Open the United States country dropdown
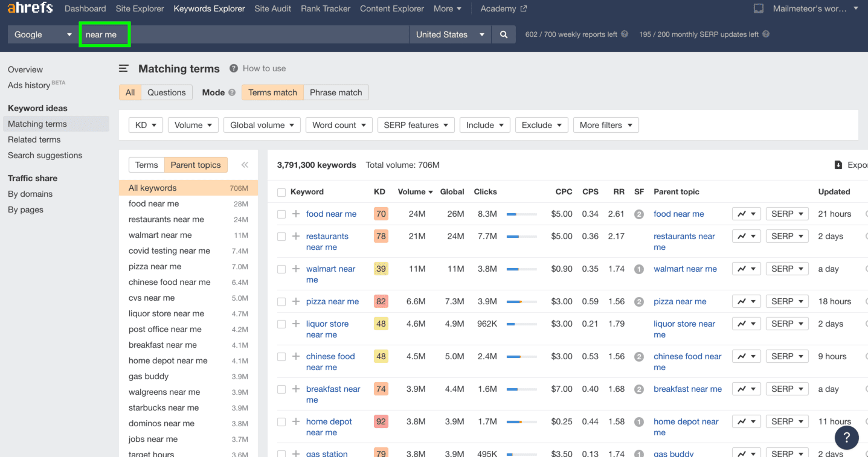Image resolution: width=868 pixels, height=457 pixels. pyautogui.click(x=450, y=34)
